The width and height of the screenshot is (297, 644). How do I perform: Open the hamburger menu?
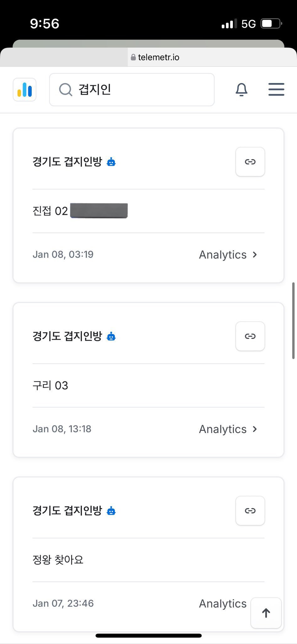pos(276,90)
